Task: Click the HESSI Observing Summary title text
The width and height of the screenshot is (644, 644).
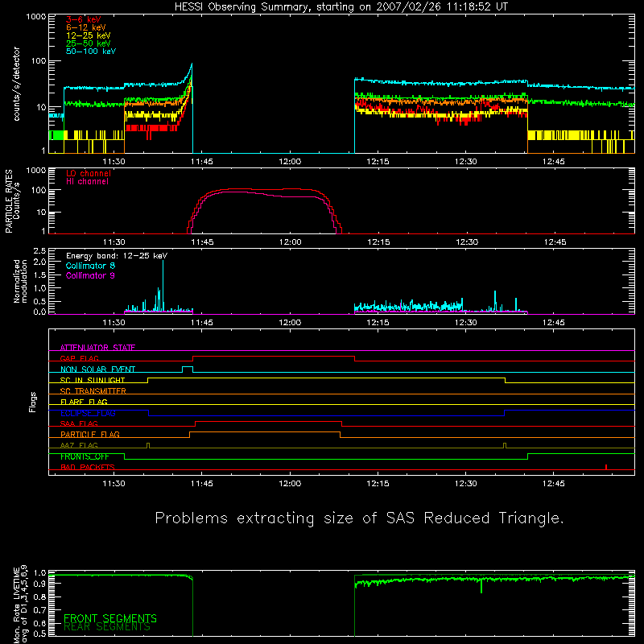Action: click(341, 7)
